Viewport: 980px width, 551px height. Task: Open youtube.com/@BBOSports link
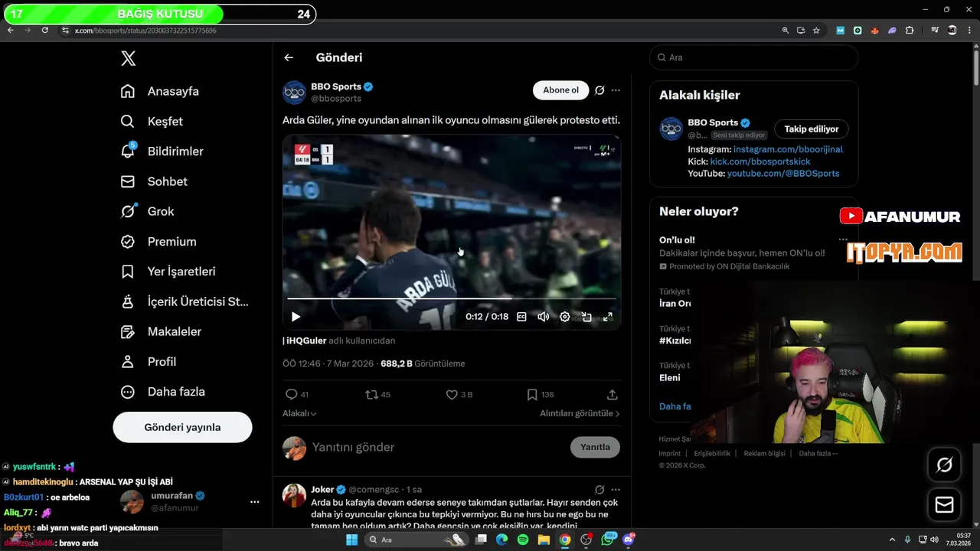[783, 174]
